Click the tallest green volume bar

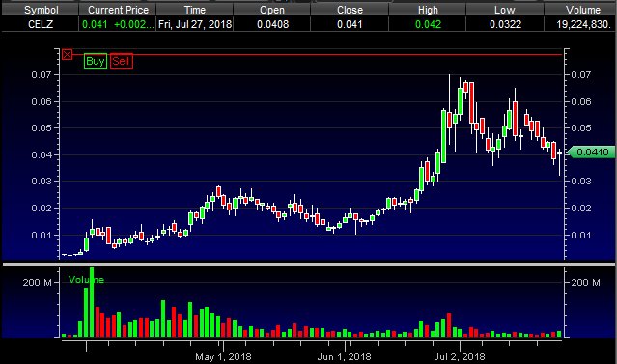coord(92,302)
